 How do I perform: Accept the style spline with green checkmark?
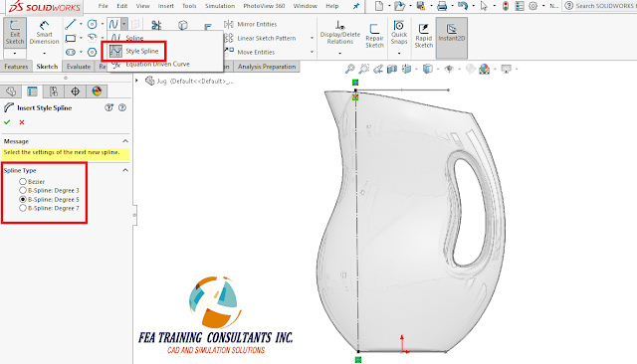[x=7, y=122]
